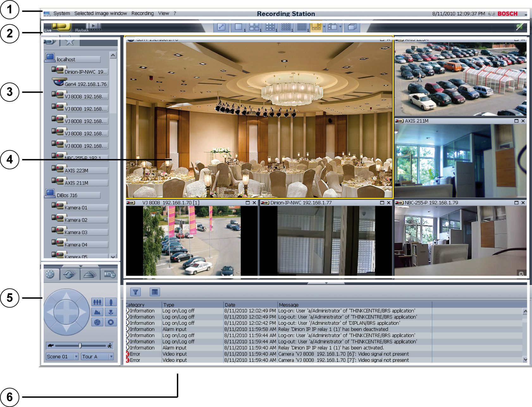Open the ? help menu
Image resolution: width=532 pixels, height=407 pixels.
175,13
